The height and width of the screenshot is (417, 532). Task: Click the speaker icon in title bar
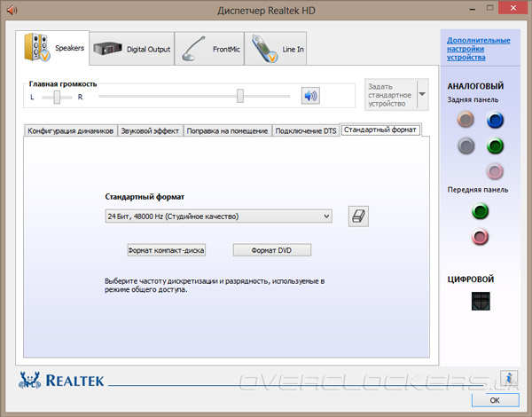click(12, 10)
